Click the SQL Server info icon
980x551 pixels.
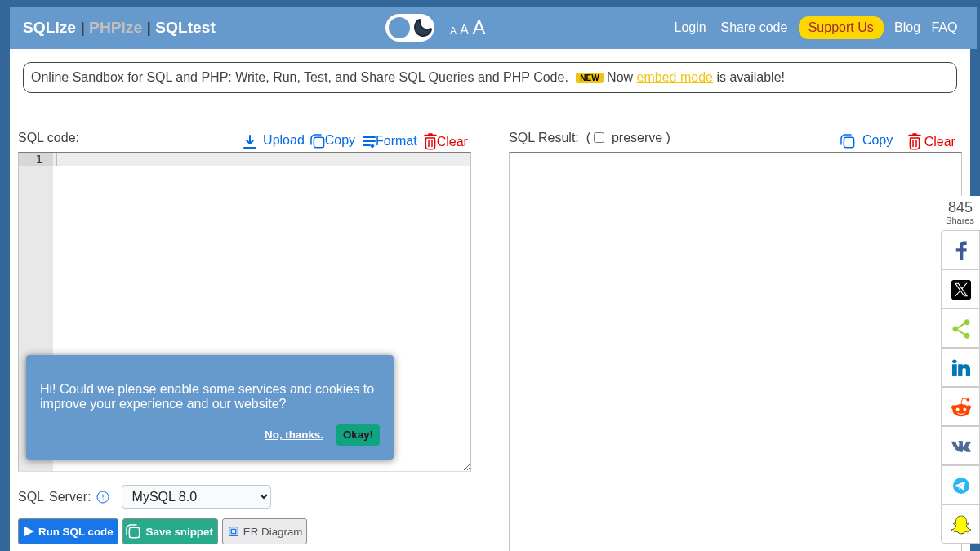click(103, 497)
